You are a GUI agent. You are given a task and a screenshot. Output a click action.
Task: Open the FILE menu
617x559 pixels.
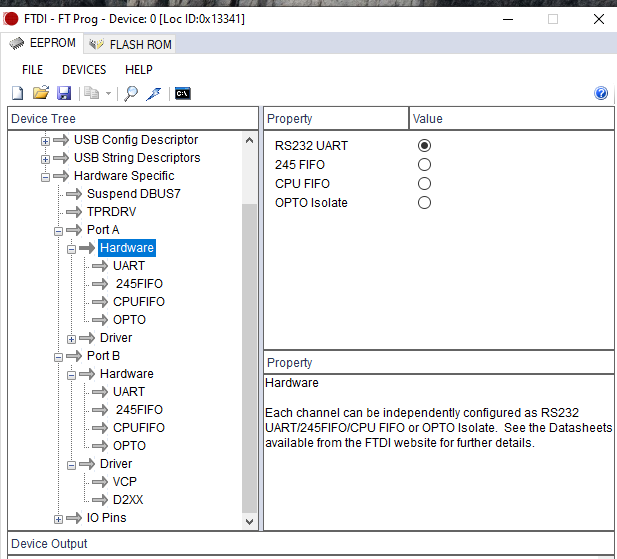tap(32, 70)
